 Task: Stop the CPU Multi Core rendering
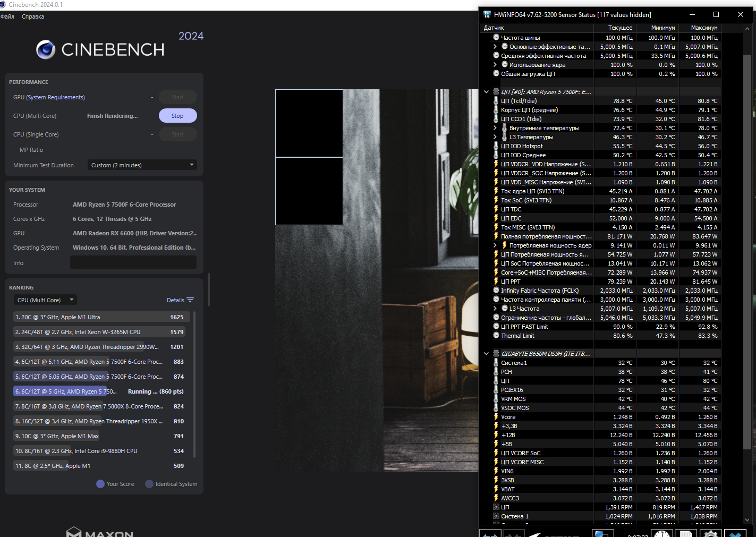pos(178,116)
